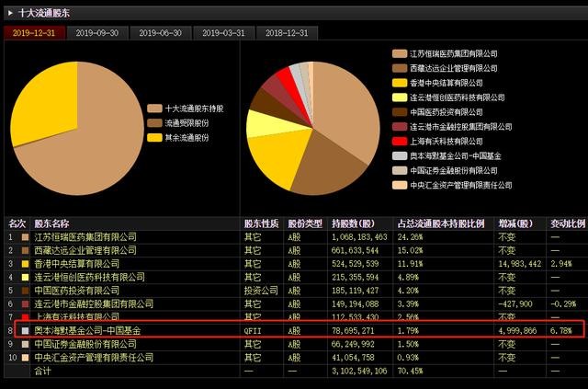Click row color marker beside 香港中央结算有限公司 in table

coord(25,264)
